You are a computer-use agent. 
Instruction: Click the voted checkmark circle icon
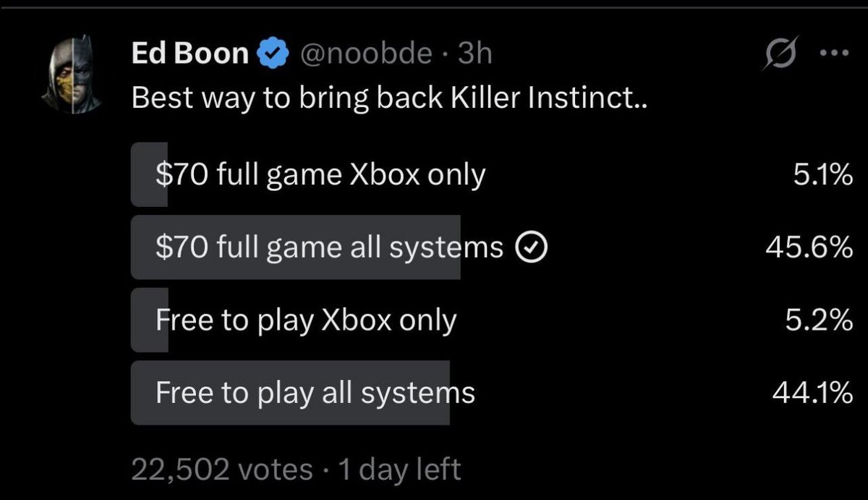click(x=532, y=248)
